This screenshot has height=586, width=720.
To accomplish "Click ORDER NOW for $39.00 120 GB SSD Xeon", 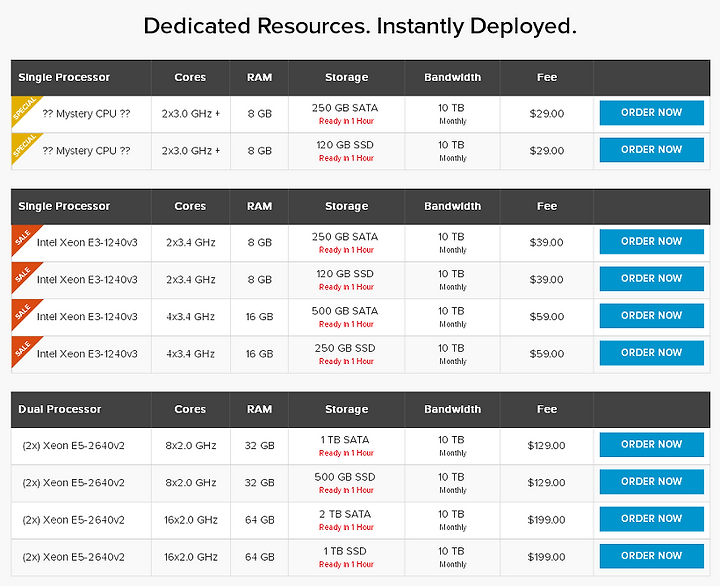I will pyautogui.click(x=652, y=279).
